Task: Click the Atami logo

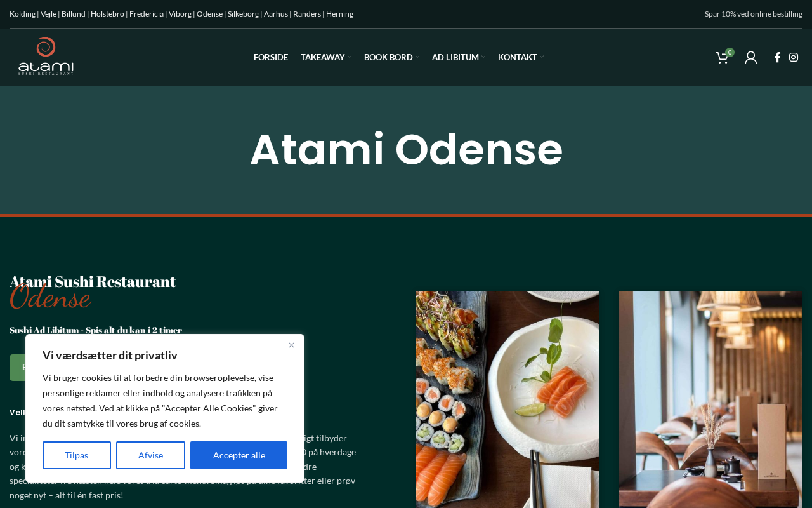Action: pyautogui.click(x=46, y=57)
